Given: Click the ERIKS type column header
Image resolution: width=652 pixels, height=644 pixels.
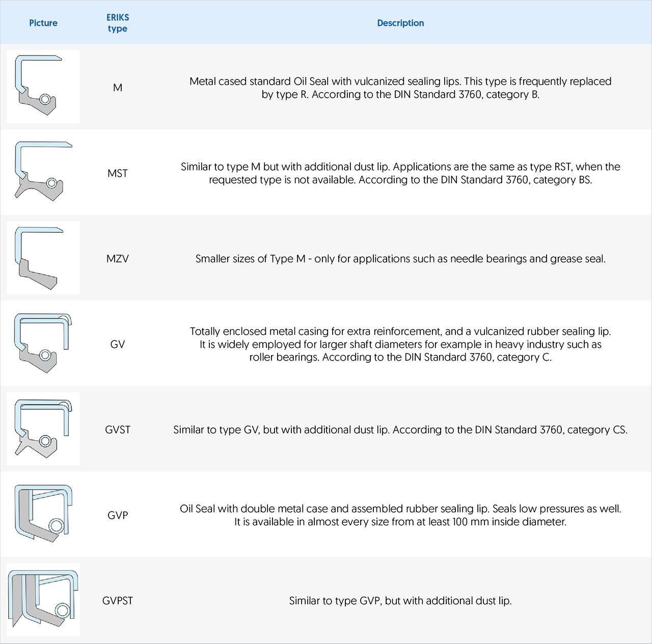Looking at the screenshot, I should 118,23.
